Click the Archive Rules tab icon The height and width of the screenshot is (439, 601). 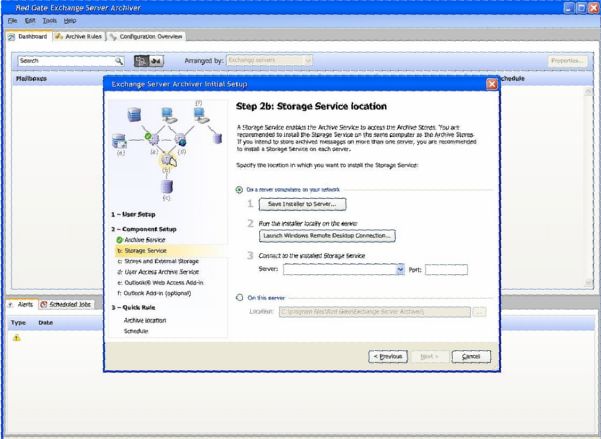click(59, 36)
